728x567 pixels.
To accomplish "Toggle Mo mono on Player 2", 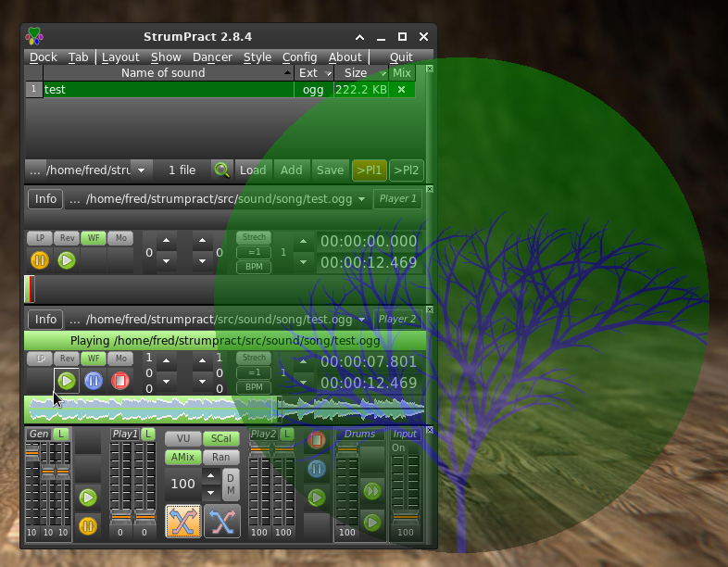I will 120,359.
